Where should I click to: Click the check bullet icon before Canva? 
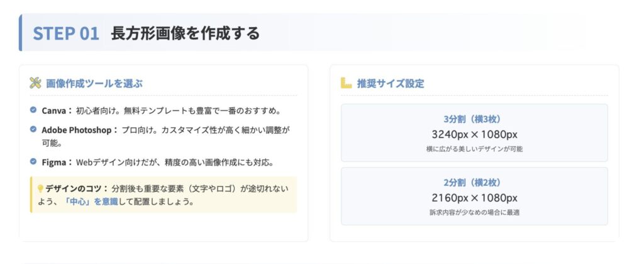pos(33,110)
